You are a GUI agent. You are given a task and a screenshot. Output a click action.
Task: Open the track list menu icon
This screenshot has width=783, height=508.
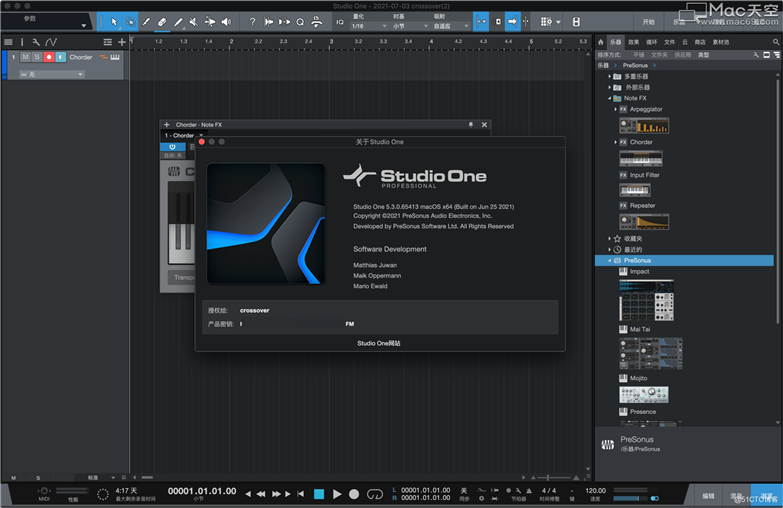coord(8,42)
